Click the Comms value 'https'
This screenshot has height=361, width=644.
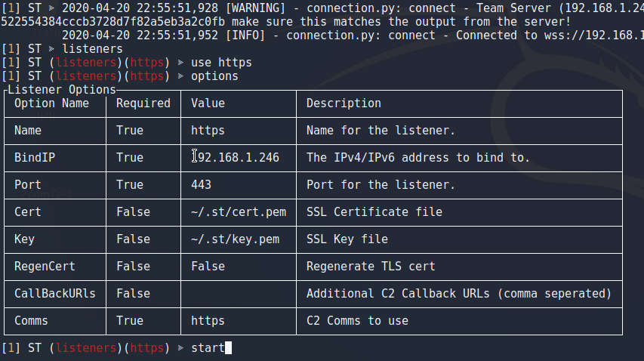point(208,320)
